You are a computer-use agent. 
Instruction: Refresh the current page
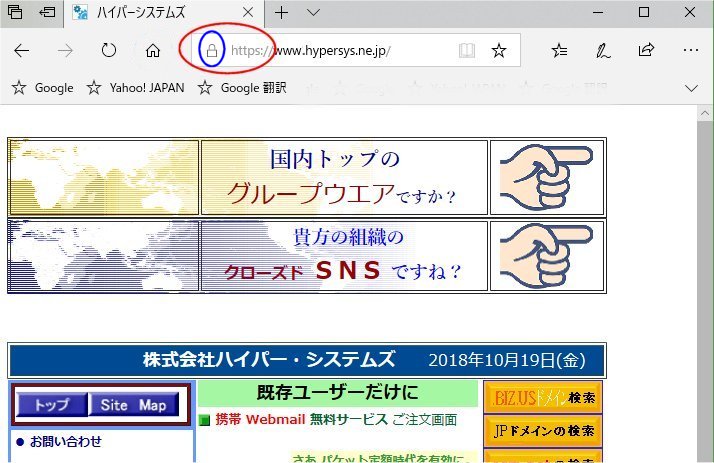tap(109, 50)
